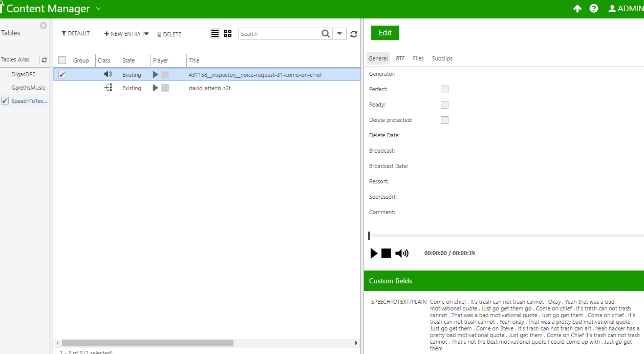Switch to the Subclips tab
This screenshot has width=644, height=354.
pos(442,58)
